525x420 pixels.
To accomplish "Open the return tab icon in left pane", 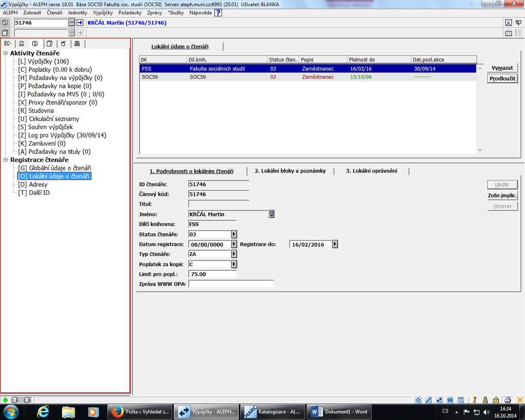I will pyautogui.click(x=22, y=44).
